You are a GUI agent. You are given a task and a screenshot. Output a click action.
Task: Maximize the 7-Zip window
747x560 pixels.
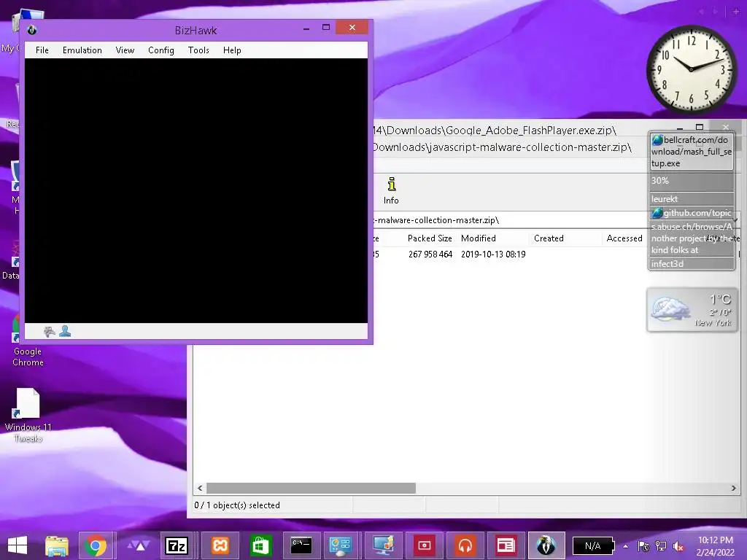pyautogui.click(x=700, y=127)
